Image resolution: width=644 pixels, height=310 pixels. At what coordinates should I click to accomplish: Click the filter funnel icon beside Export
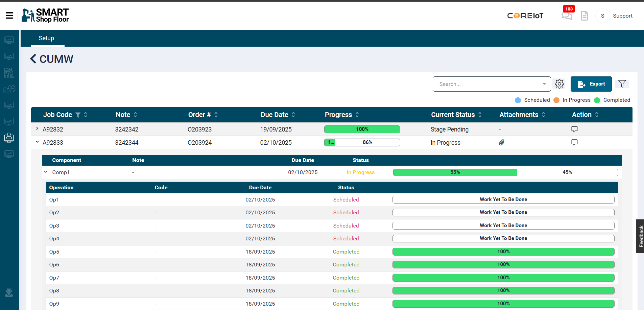622,84
